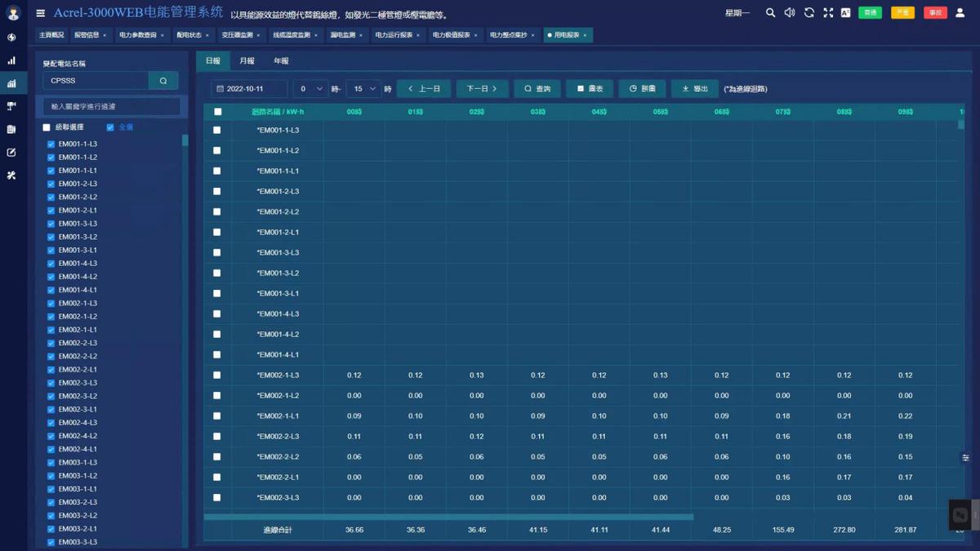
Task: Enable the 級聯選擇 cascade checkbox
Action: 47,127
